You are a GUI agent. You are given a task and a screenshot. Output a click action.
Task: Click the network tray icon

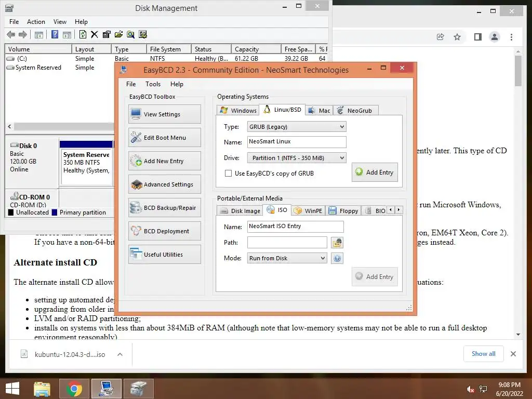pos(483,389)
